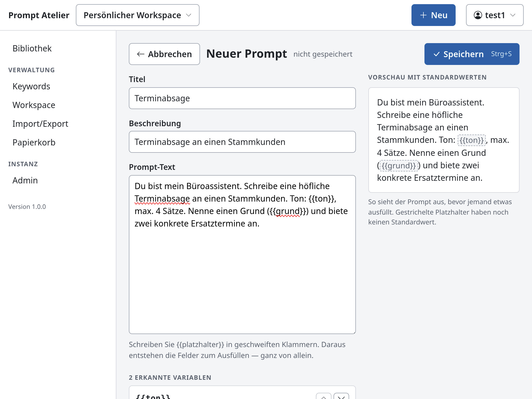Focus the Titel input field

(242, 98)
